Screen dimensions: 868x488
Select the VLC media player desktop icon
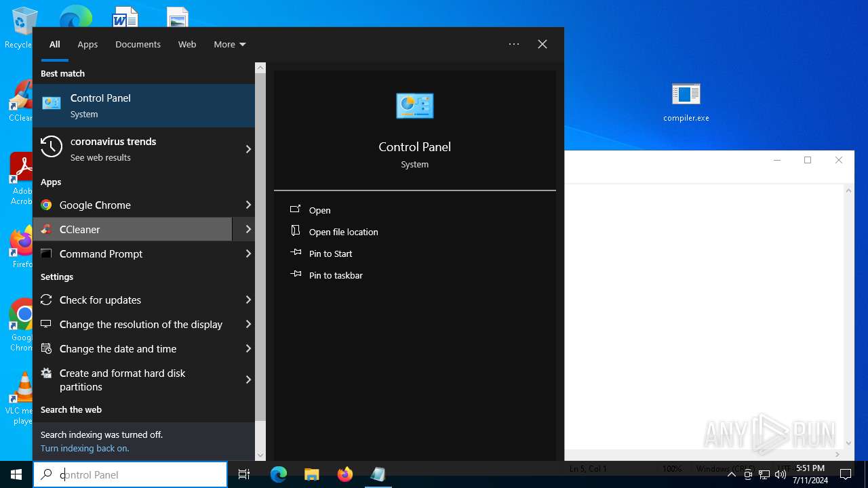coord(20,399)
